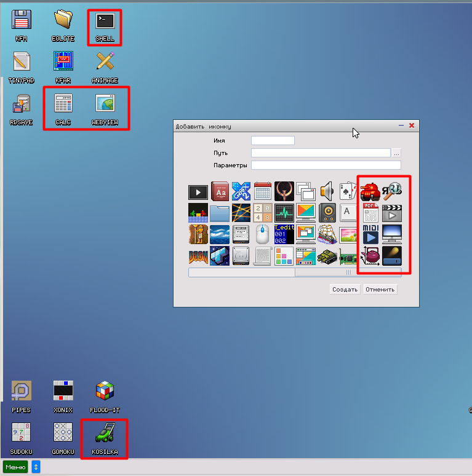Select the green heartbeat monitor icon
The height and width of the screenshot is (476, 472).
(x=284, y=213)
